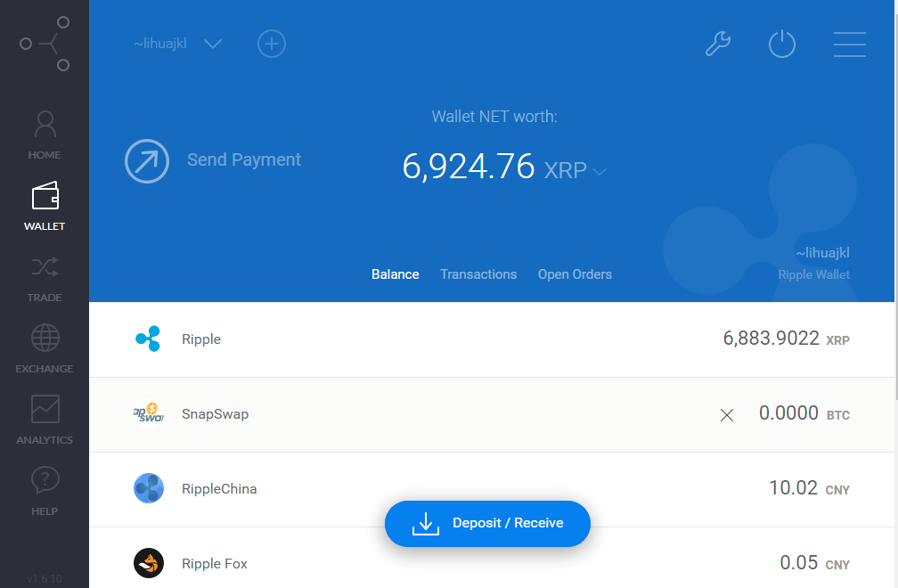Click the Ripple network logo in sidebar

[x=45, y=44]
